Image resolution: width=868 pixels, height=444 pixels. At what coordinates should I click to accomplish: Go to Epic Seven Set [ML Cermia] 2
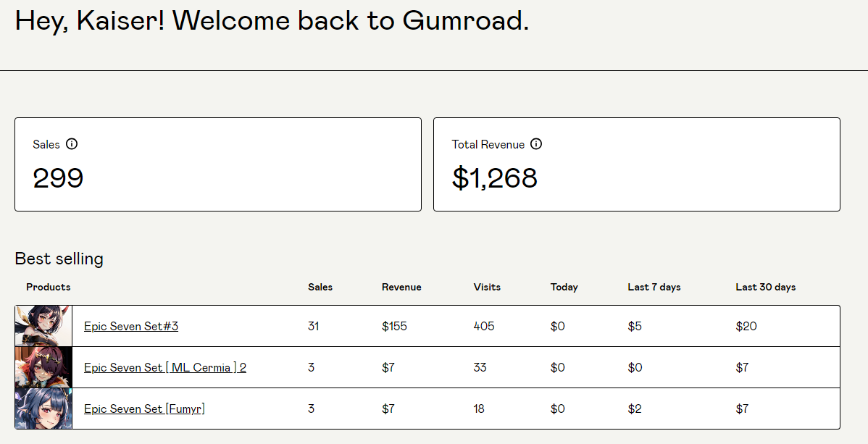(x=165, y=368)
